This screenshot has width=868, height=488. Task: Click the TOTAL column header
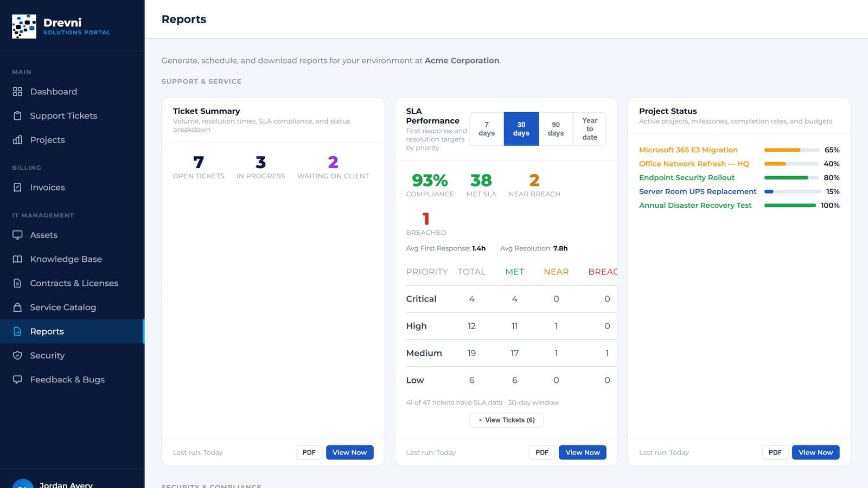[x=471, y=272]
